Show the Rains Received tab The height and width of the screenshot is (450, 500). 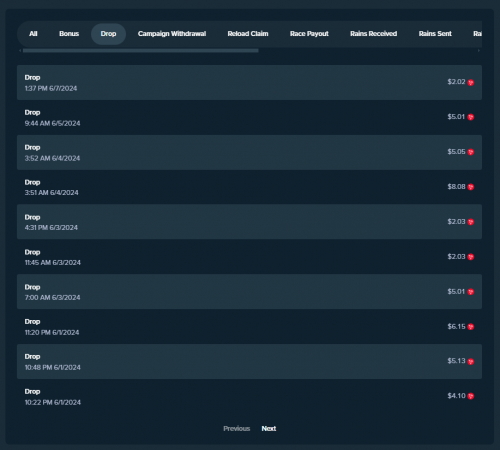click(373, 34)
